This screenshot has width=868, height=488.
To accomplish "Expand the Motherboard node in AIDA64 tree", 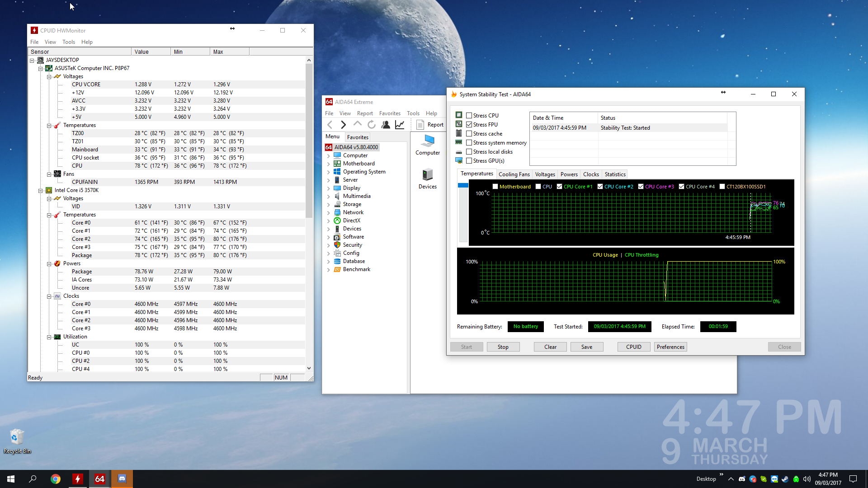I will [328, 164].
